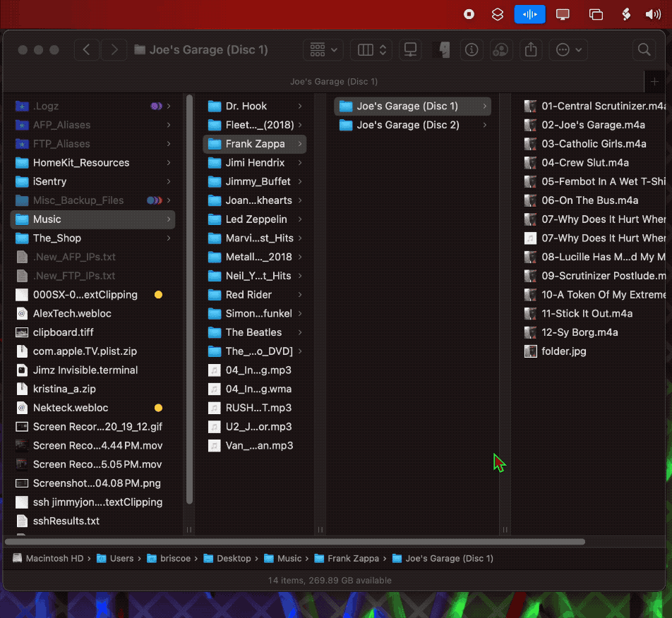Select the HomeKit_Resources folder

coord(92,163)
